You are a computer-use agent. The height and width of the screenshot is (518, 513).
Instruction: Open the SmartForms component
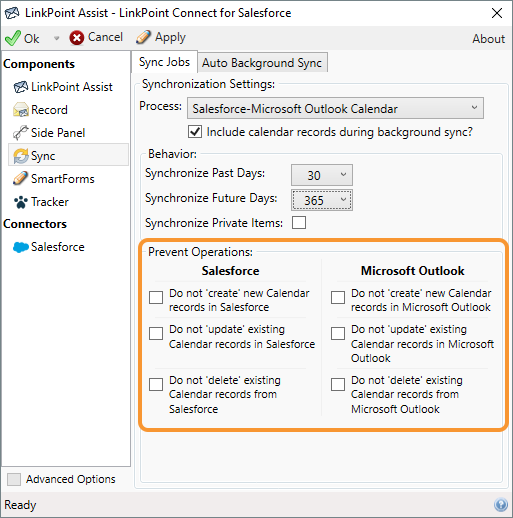tap(63, 179)
